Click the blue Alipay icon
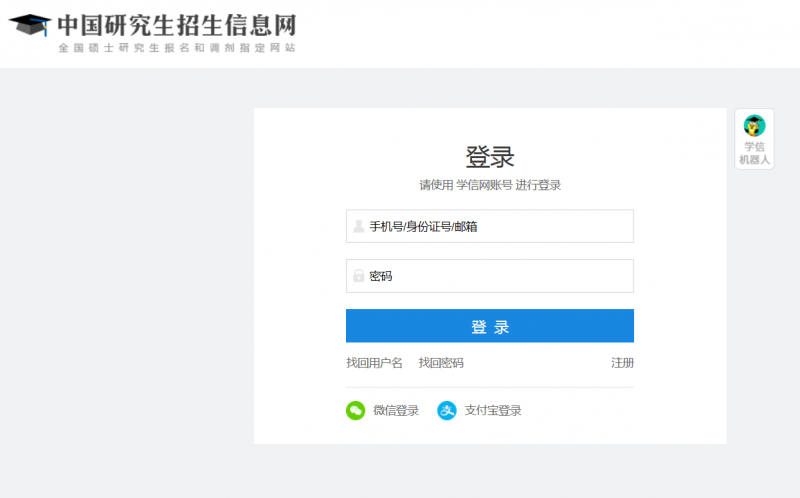The image size is (800, 498). pos(447,411)
